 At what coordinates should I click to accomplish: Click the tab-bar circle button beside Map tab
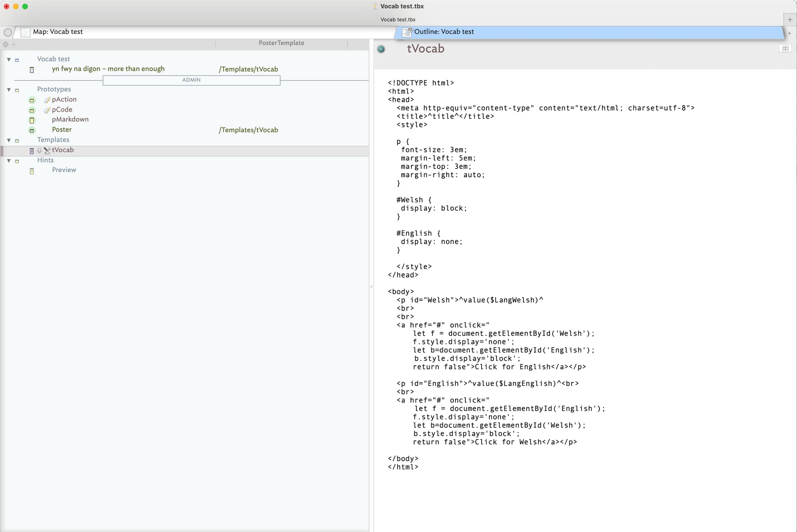7,32
